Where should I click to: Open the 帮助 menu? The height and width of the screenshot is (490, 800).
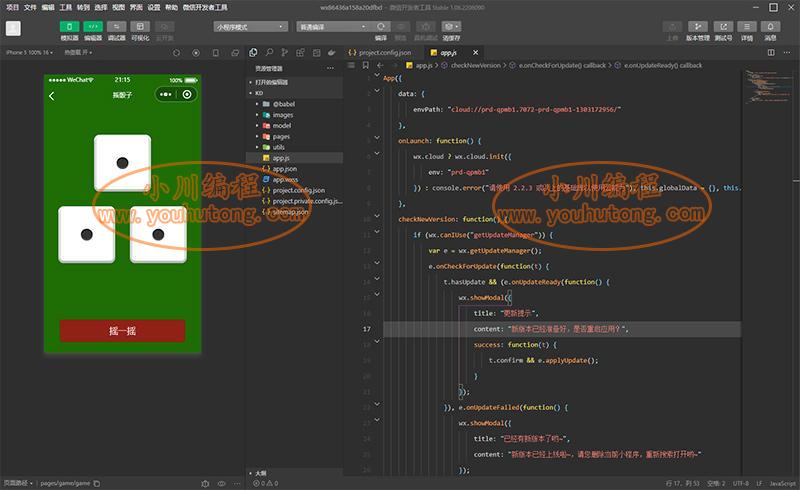pyautogui.click(x=171, y=7)
